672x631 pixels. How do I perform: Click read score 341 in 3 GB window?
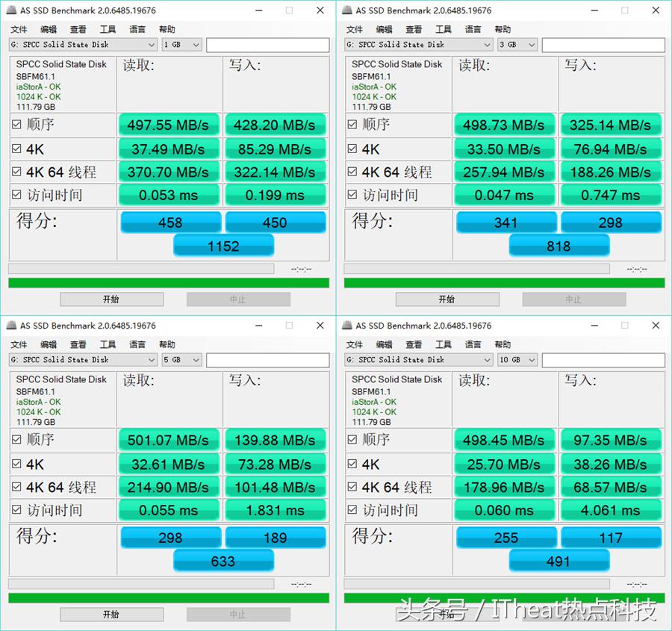coord(506,223)
